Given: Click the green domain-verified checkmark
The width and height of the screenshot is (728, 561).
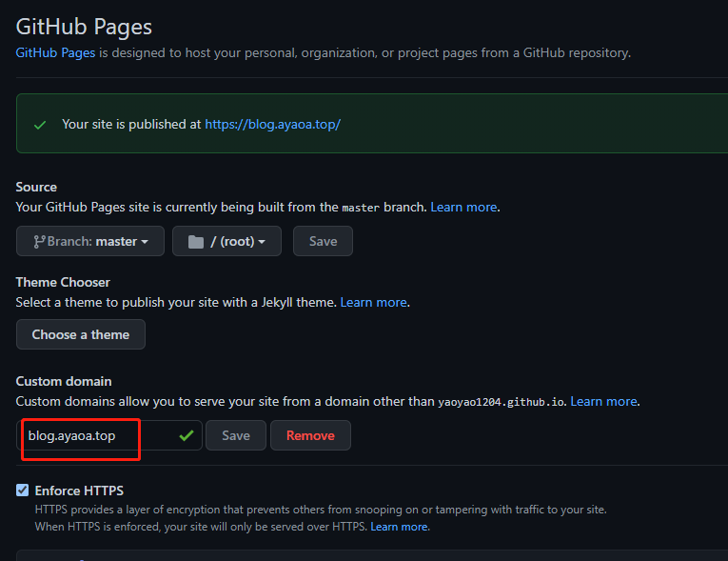Looking at the screenshot, I should click(x=187, y=435).
